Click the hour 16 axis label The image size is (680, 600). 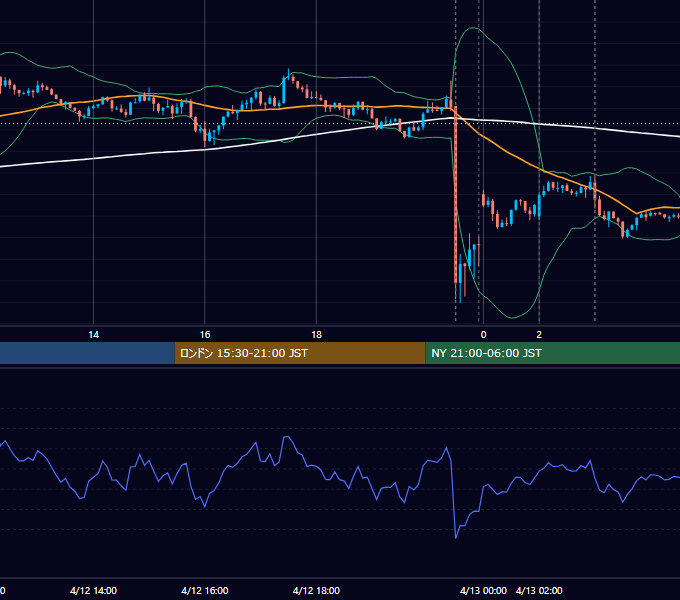pos(205,335)
